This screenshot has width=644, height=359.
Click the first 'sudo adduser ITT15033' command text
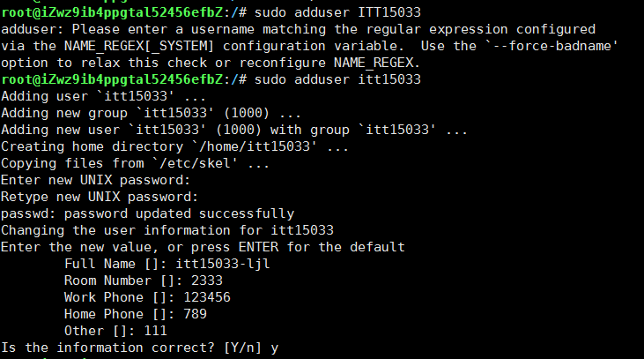(337, 12)
